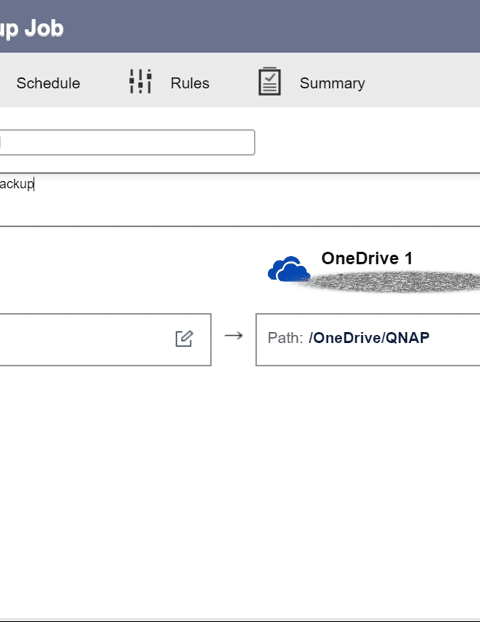
Task: Open the Schedule step
Action: tap(48, 83)
